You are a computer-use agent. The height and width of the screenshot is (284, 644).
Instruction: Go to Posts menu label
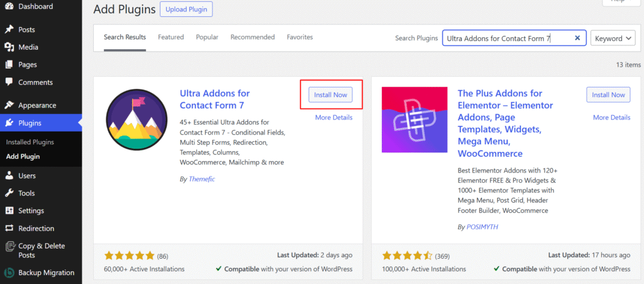click(x=26, y=30)
